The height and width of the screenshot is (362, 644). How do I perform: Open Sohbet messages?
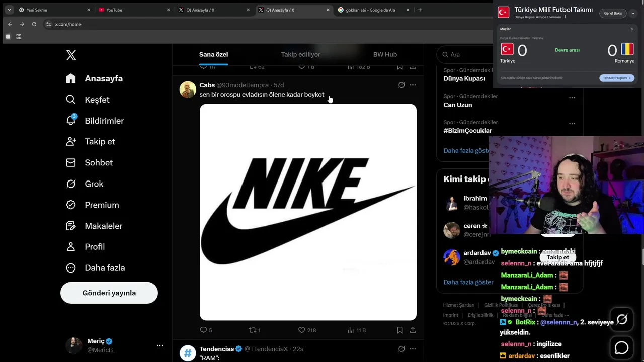point(89,163)
